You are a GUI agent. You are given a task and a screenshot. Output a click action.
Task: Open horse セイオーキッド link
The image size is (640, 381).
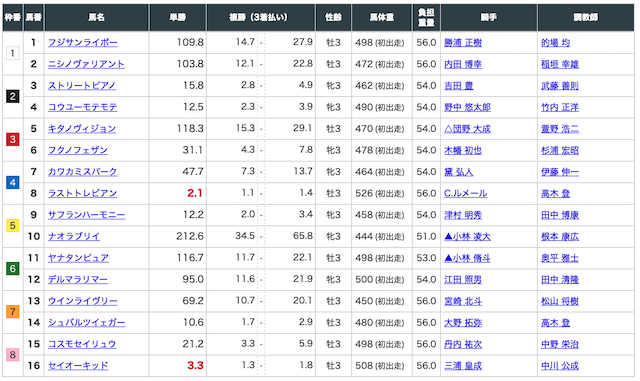[x=78, y=365]
